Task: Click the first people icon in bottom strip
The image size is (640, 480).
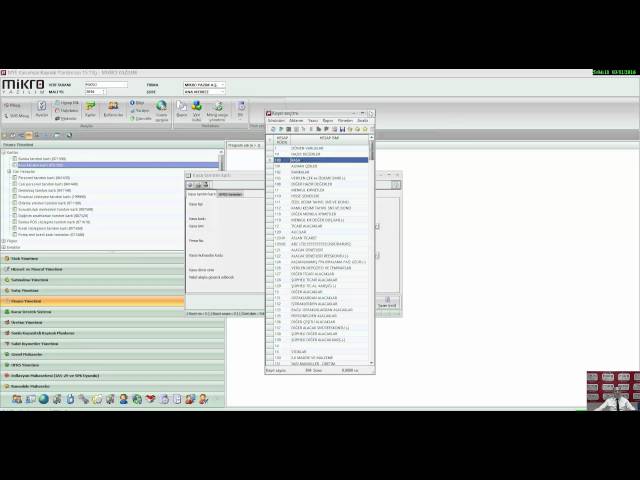Action: pyautogui.click(x=17, y=399)
